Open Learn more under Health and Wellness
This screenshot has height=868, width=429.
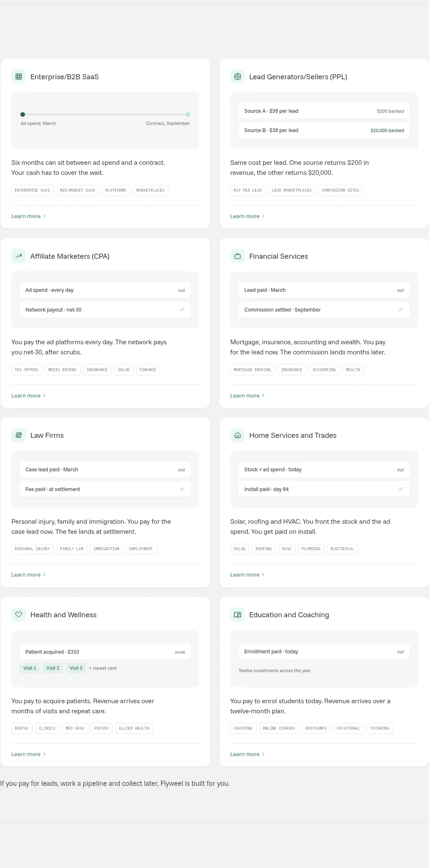[x=29, y=754]
